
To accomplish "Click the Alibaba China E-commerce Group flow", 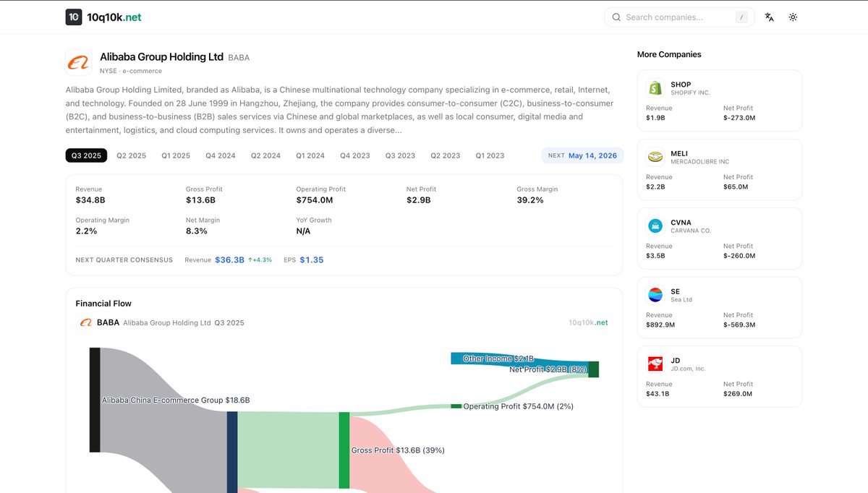I will 176,400.
